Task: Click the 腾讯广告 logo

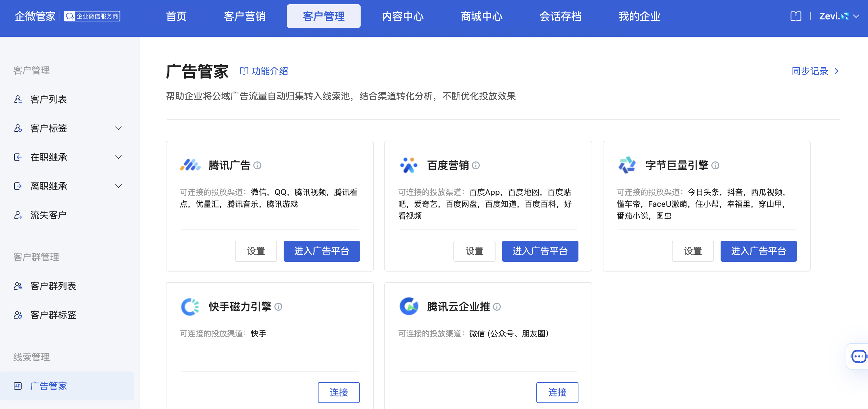Action: tap(190, 165)
